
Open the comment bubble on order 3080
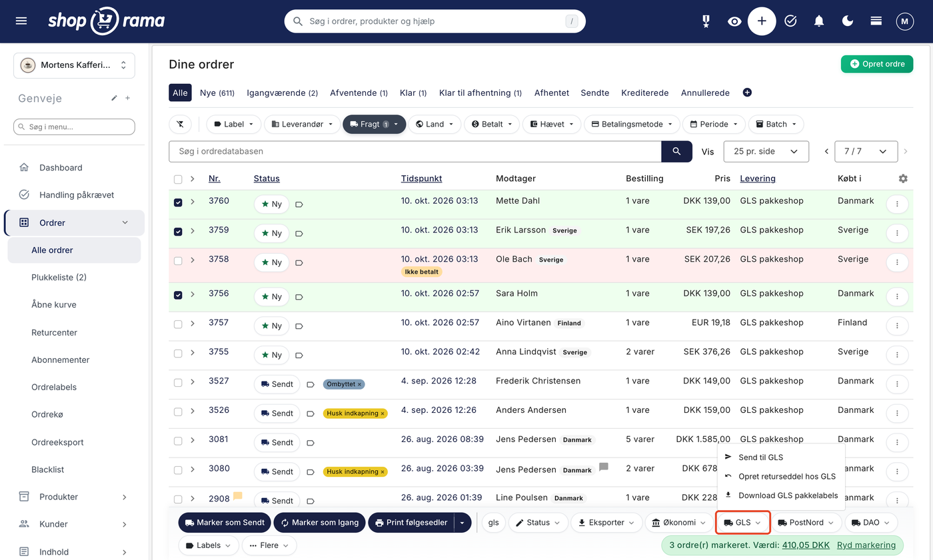click(604, 467)
